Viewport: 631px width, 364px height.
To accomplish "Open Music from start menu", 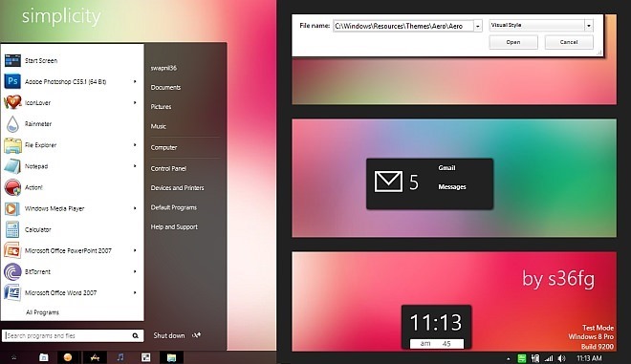I will [159, 126].
